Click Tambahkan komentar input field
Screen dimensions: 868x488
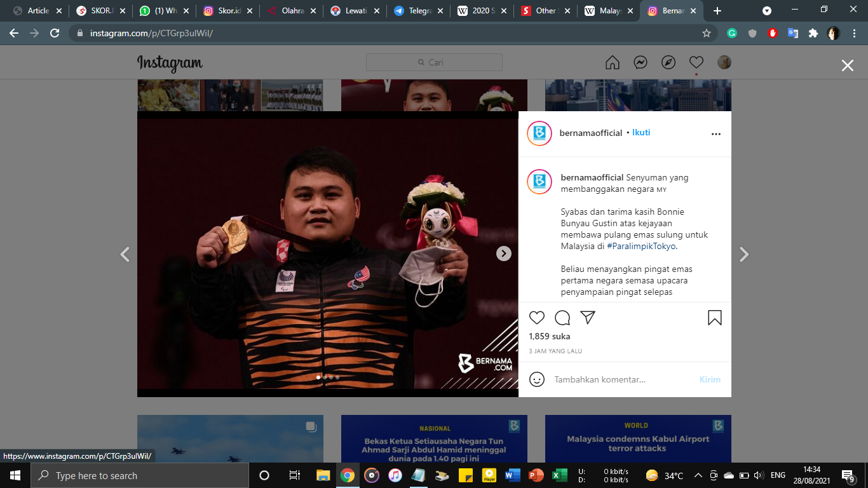click(x=623, y=379)
